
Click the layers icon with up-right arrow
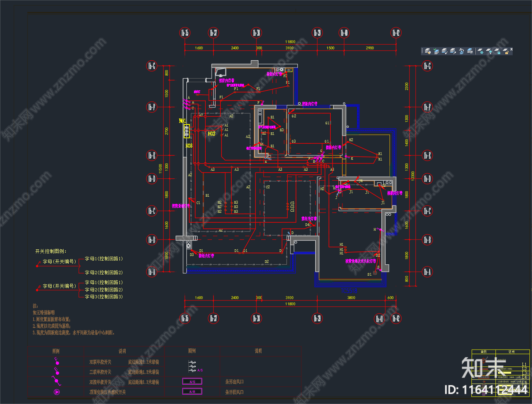(x=453, y=51)
